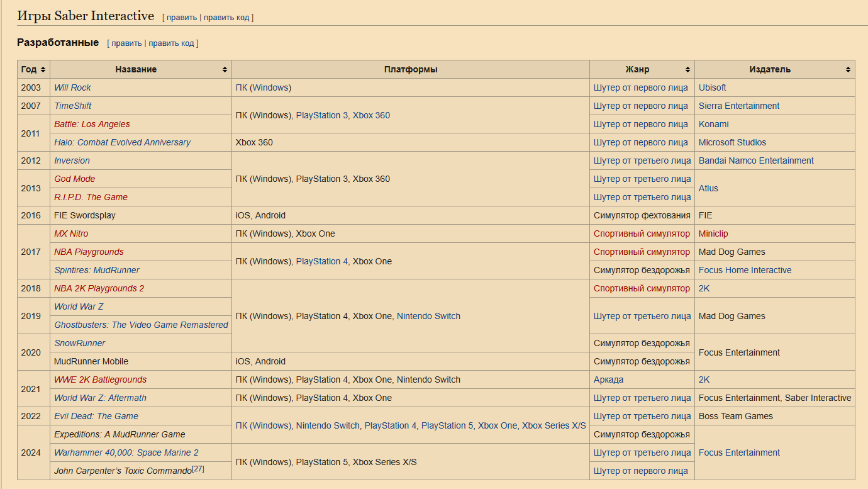
Task: Open Atlus publisher link
Action: 708,188
